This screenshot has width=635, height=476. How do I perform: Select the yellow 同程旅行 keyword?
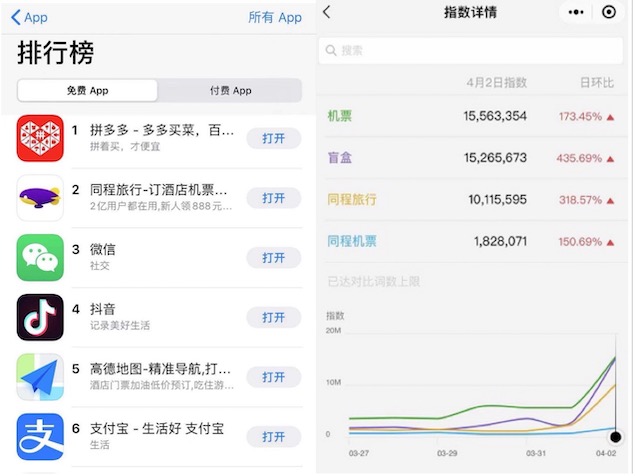(x=352, y=199)
